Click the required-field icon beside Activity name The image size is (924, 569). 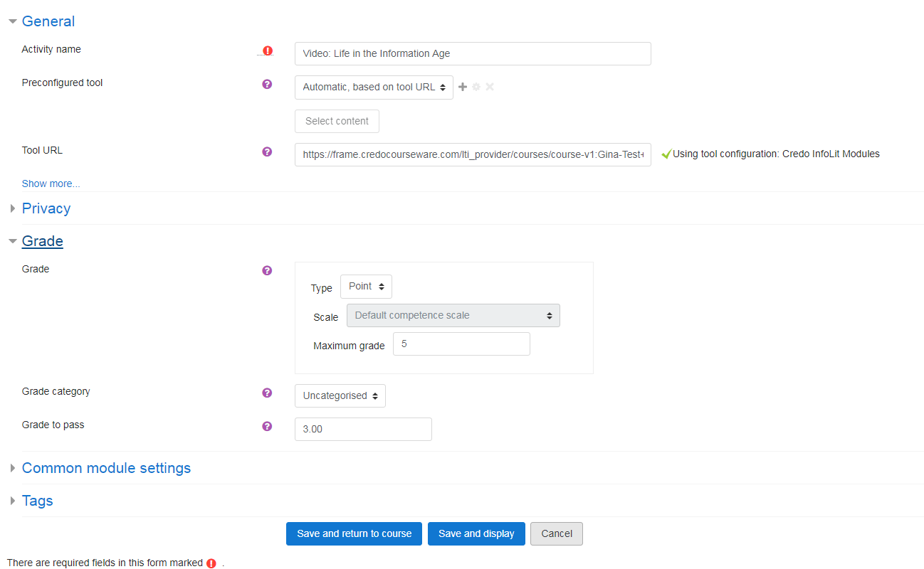[268, 50]
